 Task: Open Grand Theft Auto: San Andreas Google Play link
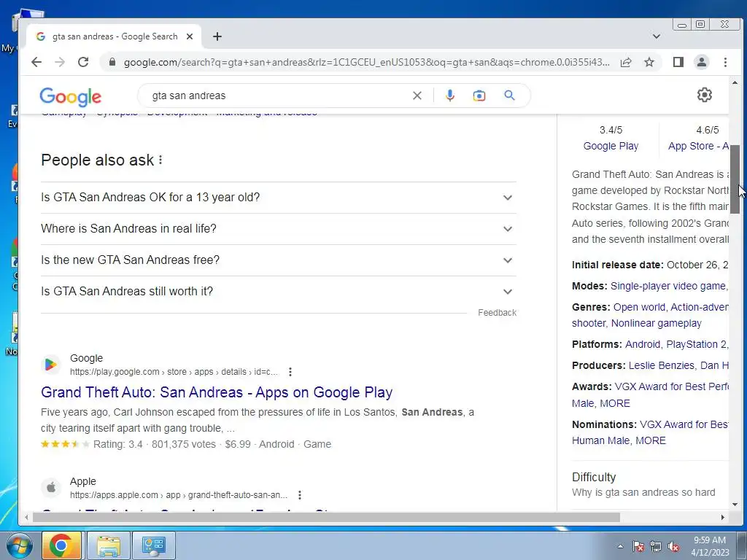(217, 392)
